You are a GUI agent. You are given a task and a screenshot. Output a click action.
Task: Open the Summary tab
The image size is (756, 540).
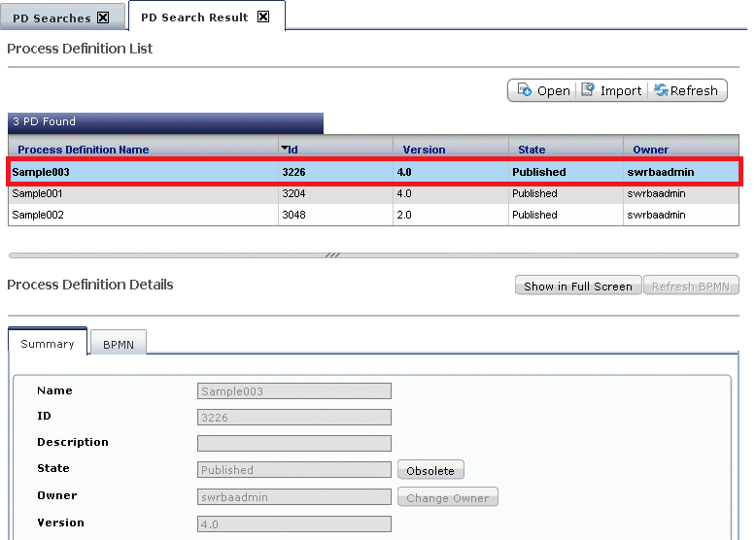48,344
